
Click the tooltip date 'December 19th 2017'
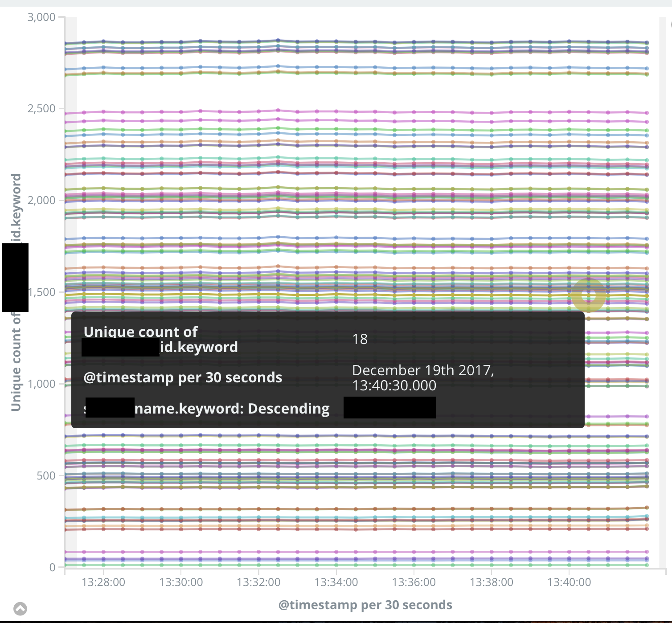tap(423, 370)
